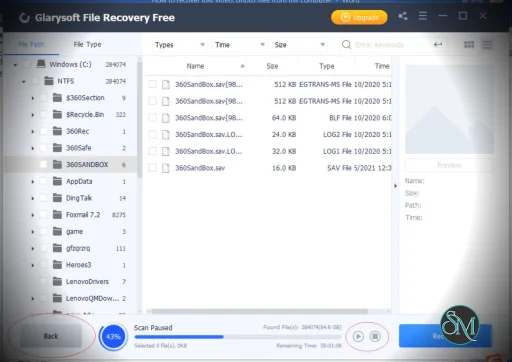Viewport: 512px width, 362px height.
Task: Click the magnifier search icon
Action: tap(346, 45)
